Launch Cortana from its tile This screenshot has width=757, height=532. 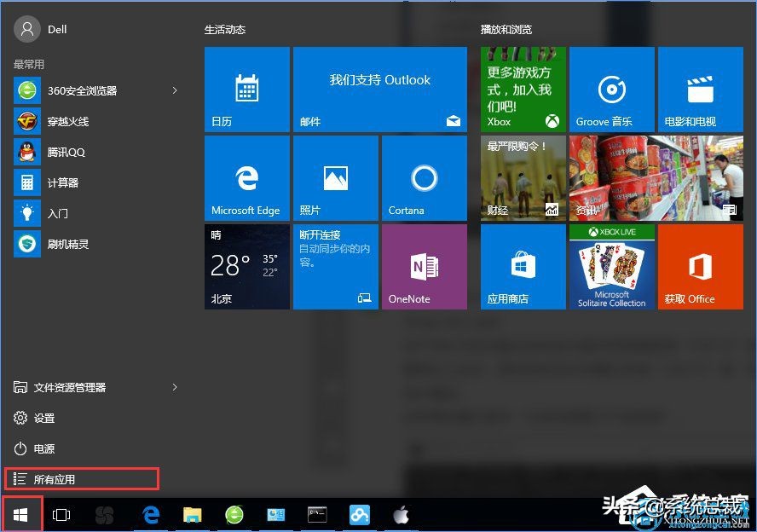click(x=424, y=177)
